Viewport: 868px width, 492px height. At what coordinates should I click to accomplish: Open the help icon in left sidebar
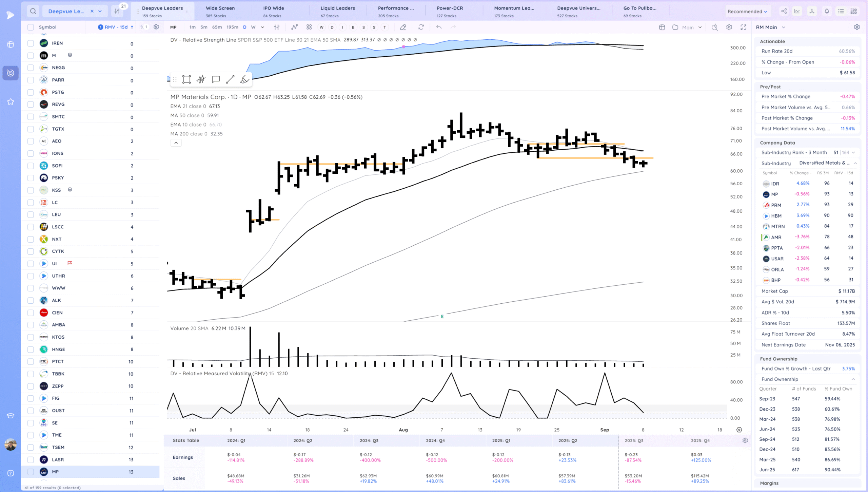pos(11,473)
